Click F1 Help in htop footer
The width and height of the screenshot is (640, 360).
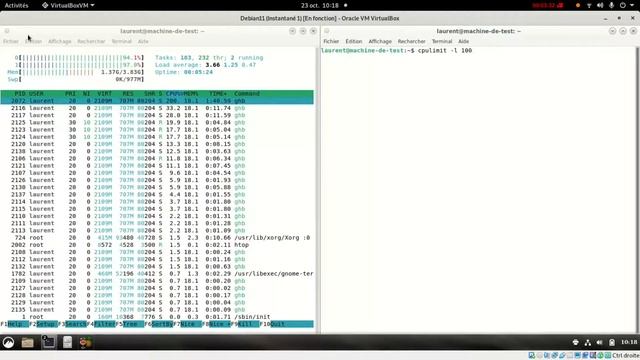[x=15, y=324]
